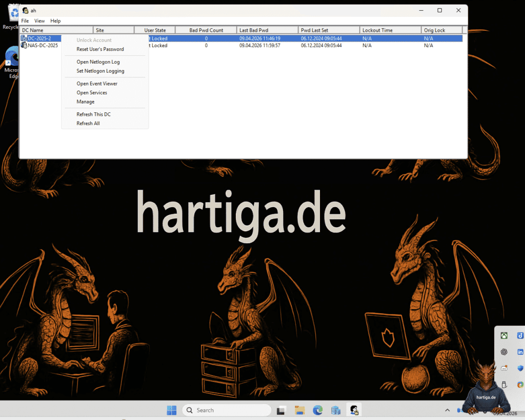Open the Microsoft Edge desktop shortcut
525x420 pixels.
click(12, 62)
